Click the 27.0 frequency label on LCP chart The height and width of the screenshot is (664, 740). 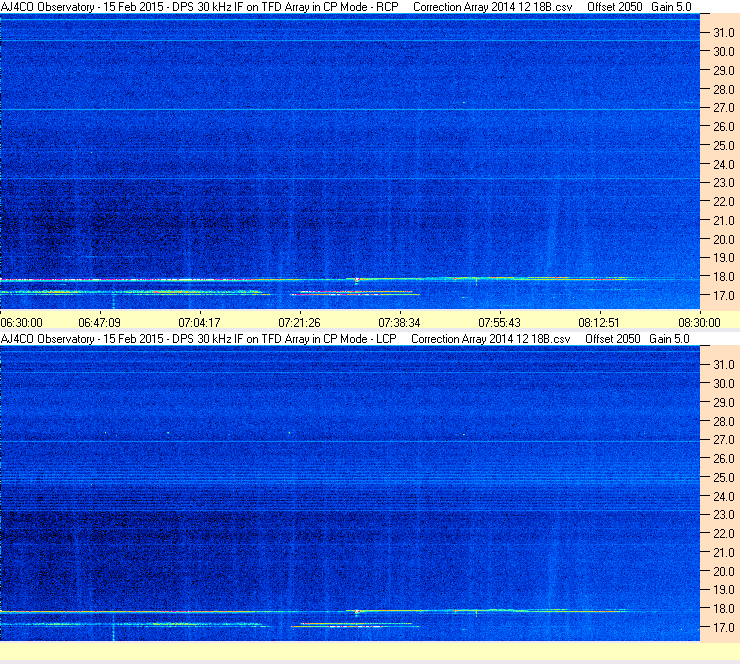(x=724, y=440)
